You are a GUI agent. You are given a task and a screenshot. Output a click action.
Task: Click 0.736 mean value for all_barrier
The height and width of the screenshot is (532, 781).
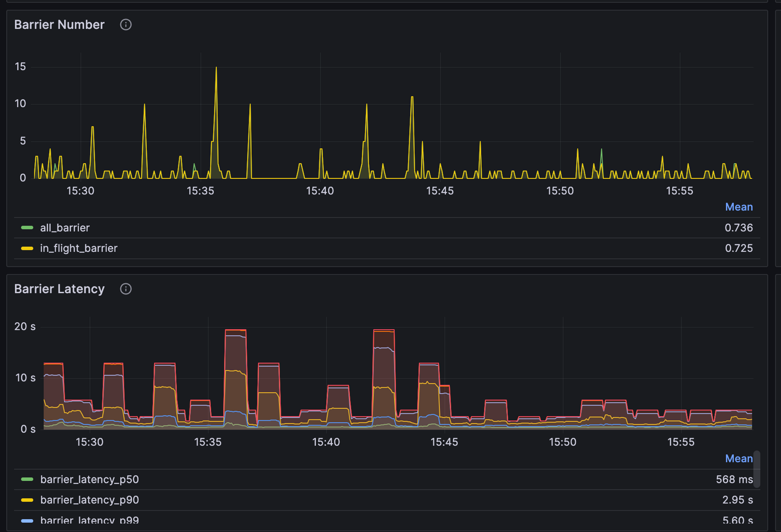738,228
